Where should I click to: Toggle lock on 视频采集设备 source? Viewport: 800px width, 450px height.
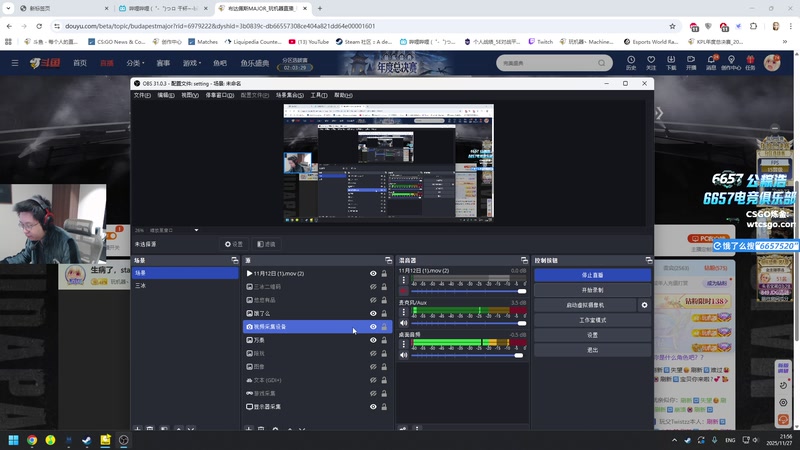(x=384, y=327)
